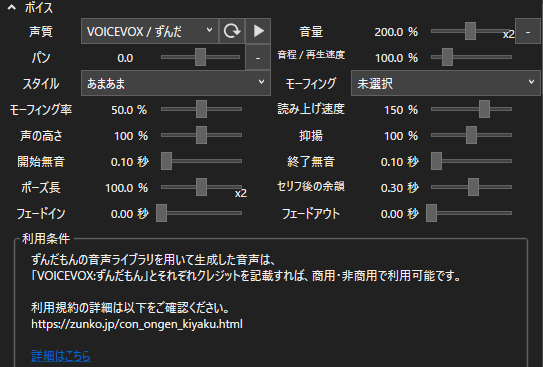Click the セリフ後の余韻 value 0.30 秒
Image resolution: width=543 pixels, height=367 pixels.
coord(400,188)
